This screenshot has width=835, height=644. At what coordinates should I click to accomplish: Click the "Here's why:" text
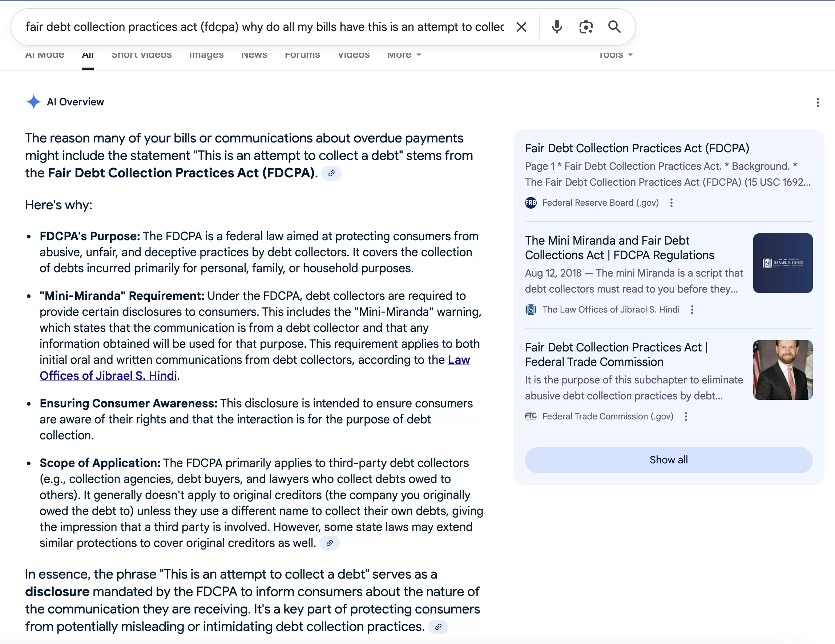(59, 205)
